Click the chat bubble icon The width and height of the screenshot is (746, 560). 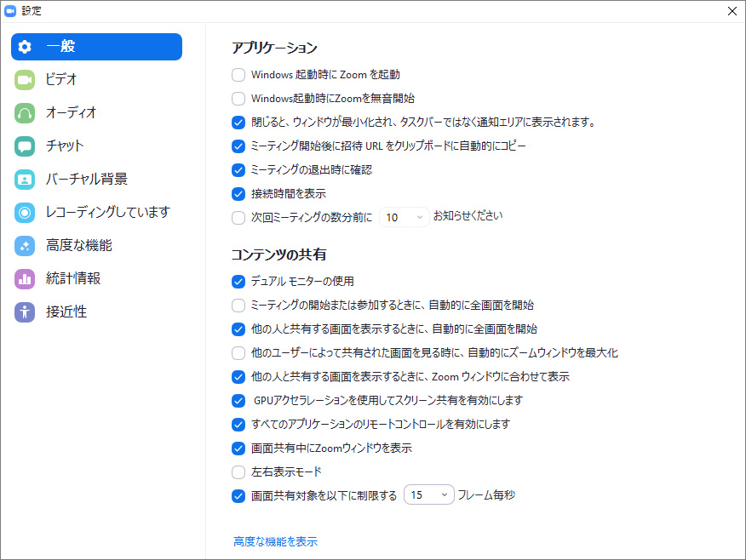(25, 146)
